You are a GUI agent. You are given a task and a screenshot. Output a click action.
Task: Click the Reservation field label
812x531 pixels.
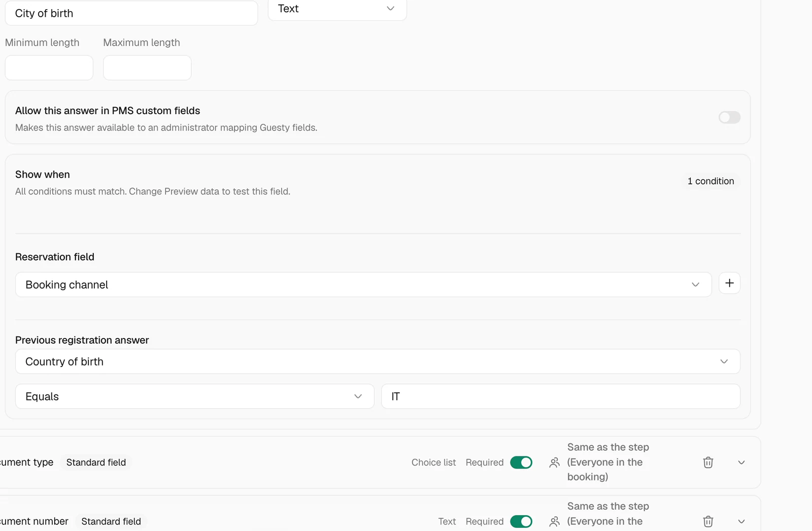point(55,257)
